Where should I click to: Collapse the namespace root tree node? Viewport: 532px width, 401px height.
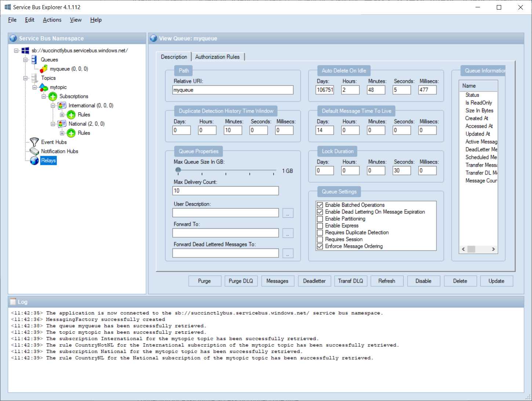coord(16,51)
